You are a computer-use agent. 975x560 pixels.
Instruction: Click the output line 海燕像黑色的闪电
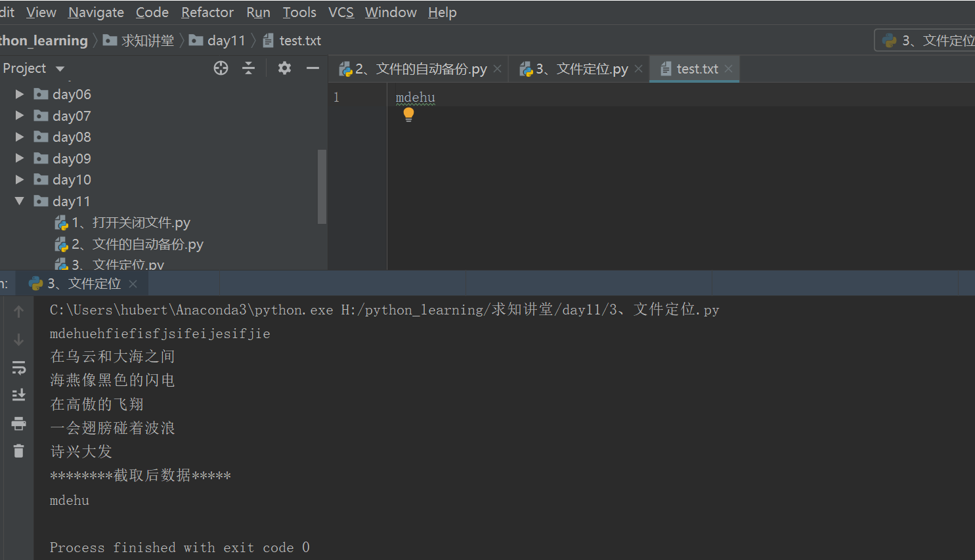tap(113, 380)
